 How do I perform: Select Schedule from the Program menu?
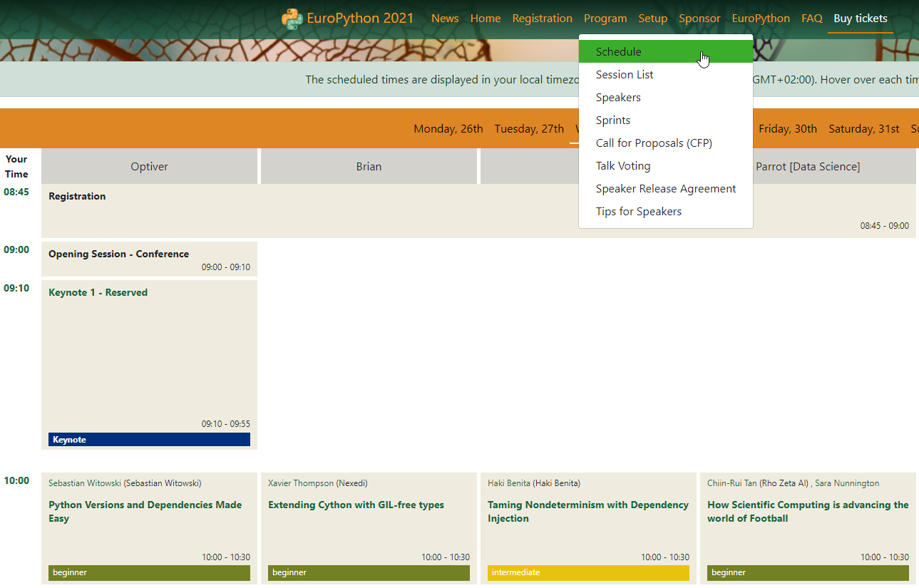pos(618,52)
